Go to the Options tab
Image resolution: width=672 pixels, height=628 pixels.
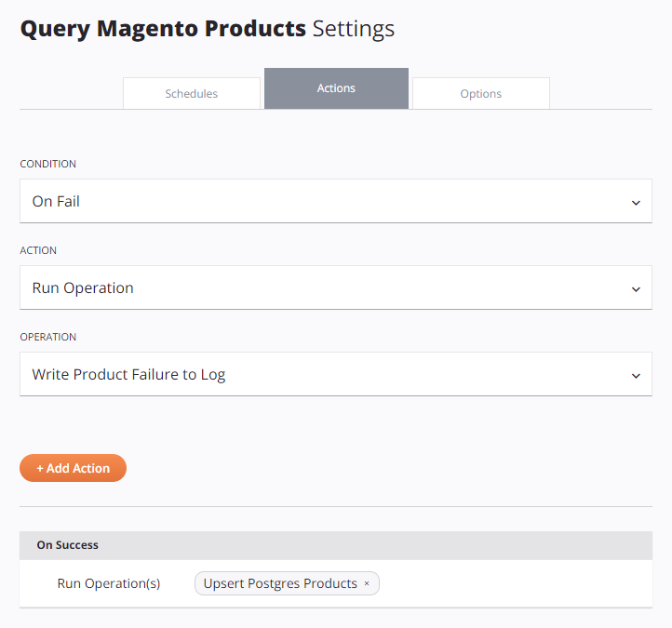(481, 94)
